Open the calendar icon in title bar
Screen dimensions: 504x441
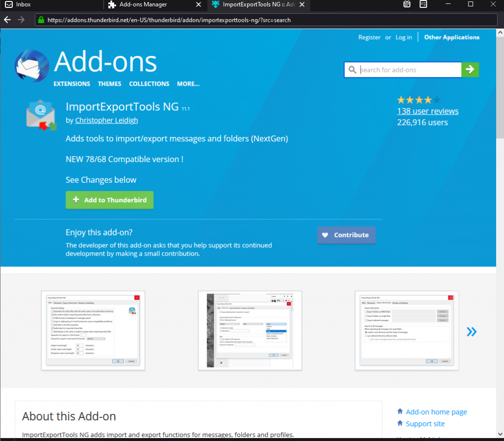click(407, 4)
